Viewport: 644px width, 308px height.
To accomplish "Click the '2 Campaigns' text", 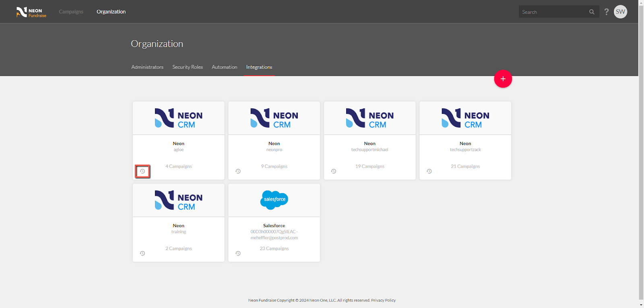I will pyautogui.click(x=179, y=248).
